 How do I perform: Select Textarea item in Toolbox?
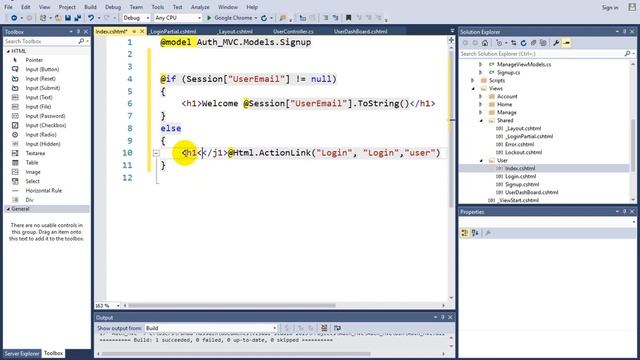pos(35,153)
